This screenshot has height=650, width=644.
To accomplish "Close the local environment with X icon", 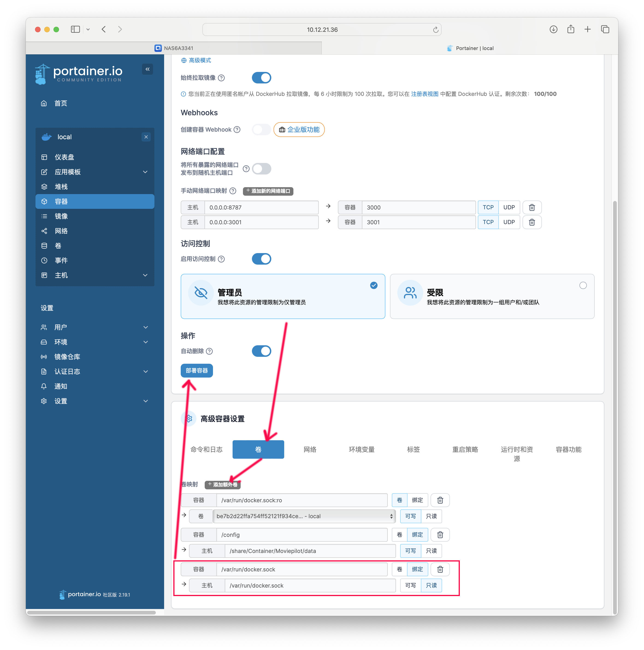I will [146, 137].
